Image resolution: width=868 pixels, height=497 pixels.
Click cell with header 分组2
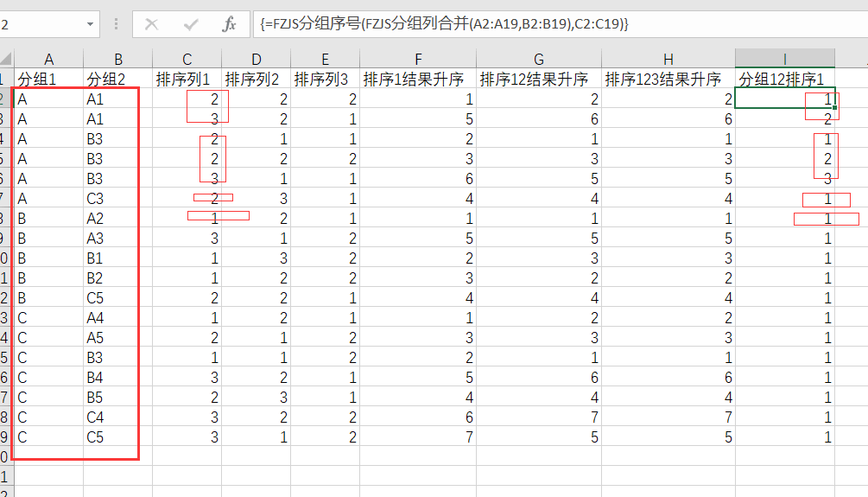click(x=118, y=79)
